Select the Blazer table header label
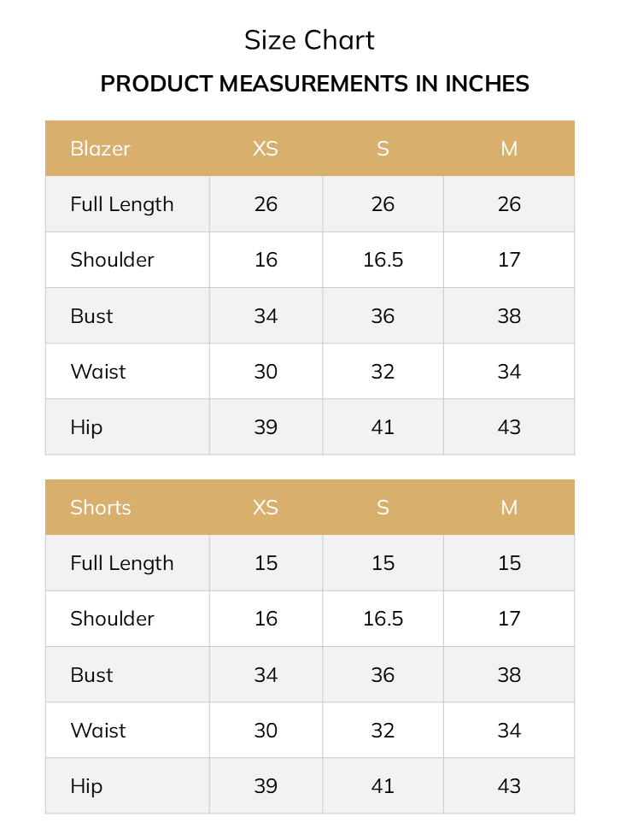This screenshot has width=620, height=840. pos(100,149)
